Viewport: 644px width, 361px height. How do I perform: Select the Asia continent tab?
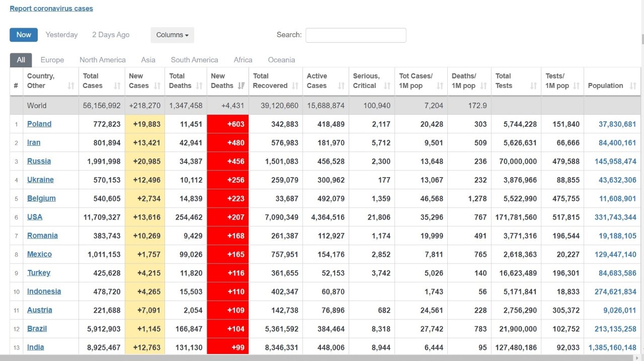[x=148, y=60]
